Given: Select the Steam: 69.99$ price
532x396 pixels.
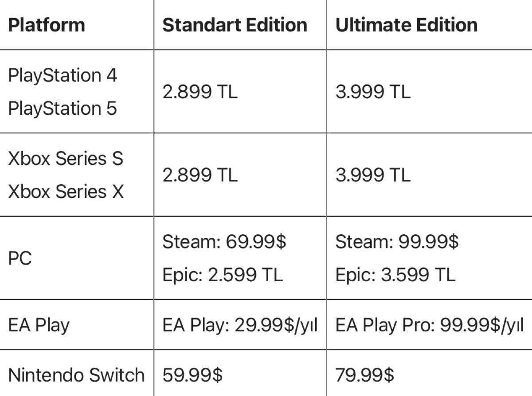Looking at the screenshot, I should [x=224, y=242].
